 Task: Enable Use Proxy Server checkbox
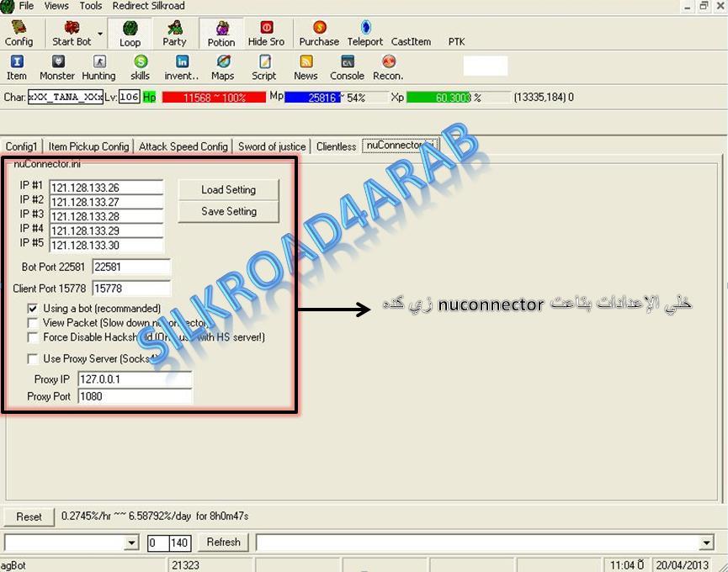click(33, 358)
